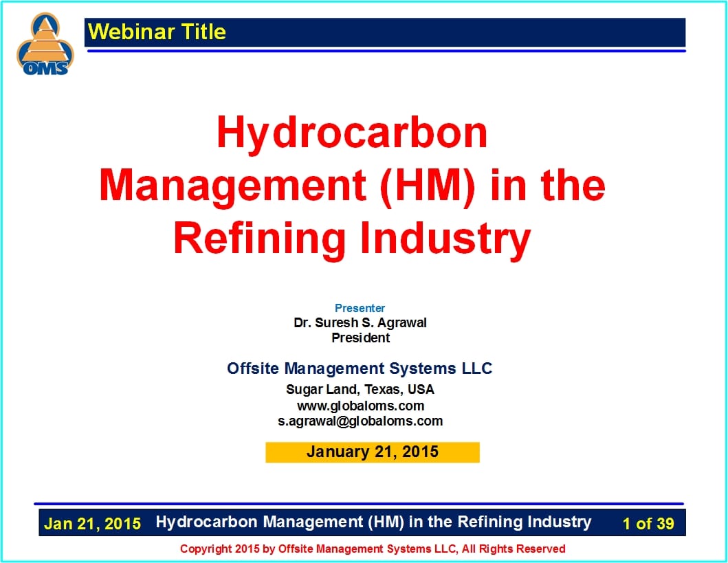This screenshot has width=728, height=563.
Task: Select the name 'Dr. Suresh S. Agrawal'
Action: (x=360, y=322)
